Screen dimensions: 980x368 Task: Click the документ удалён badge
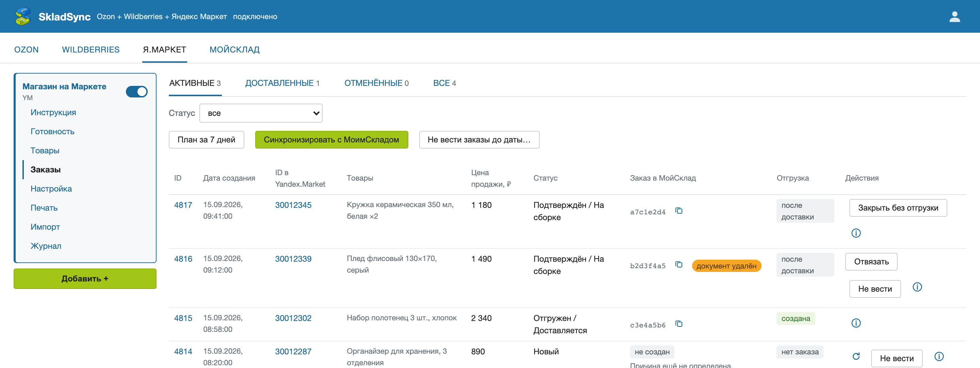pos(726,266)
